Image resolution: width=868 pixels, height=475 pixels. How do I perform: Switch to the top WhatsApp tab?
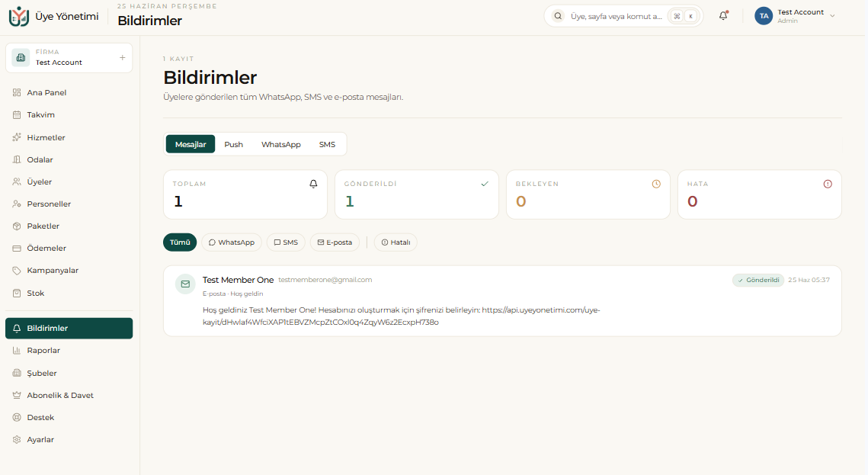[x=281, y=145]
